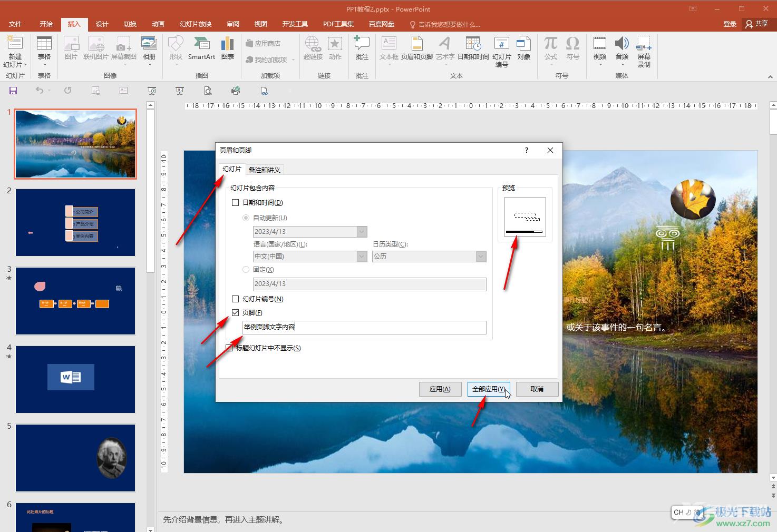Insert date and time (日期和时间) ribbon button

click(473, 47)
